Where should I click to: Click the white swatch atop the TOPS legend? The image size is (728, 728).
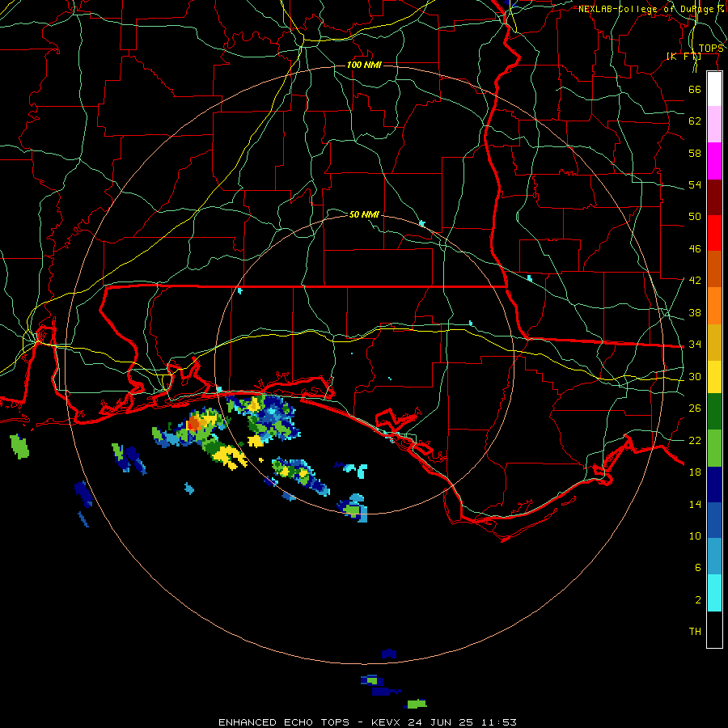pyautogui.click(x=714, y=89)
